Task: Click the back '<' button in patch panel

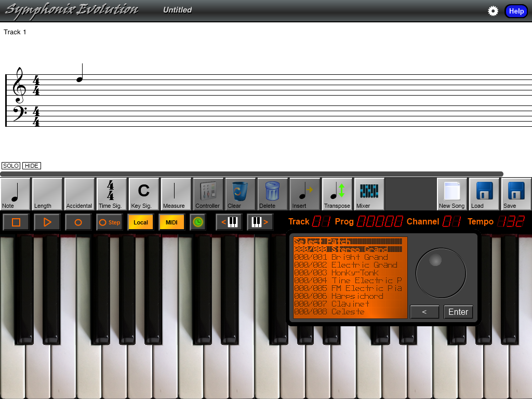Action: click(x=424, y=312)
